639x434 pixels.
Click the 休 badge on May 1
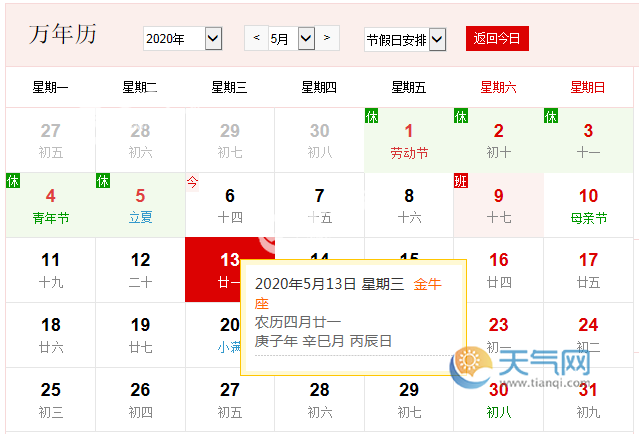point(371,116)
